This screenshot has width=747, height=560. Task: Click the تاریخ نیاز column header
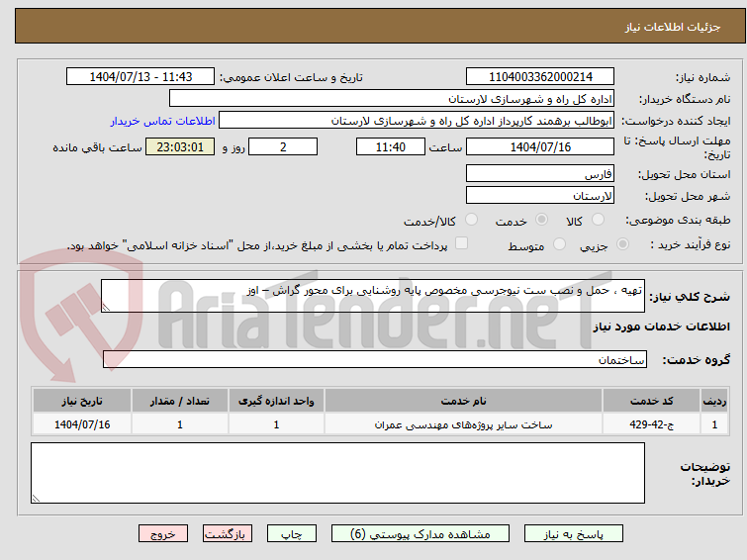[x=82, y=401]
